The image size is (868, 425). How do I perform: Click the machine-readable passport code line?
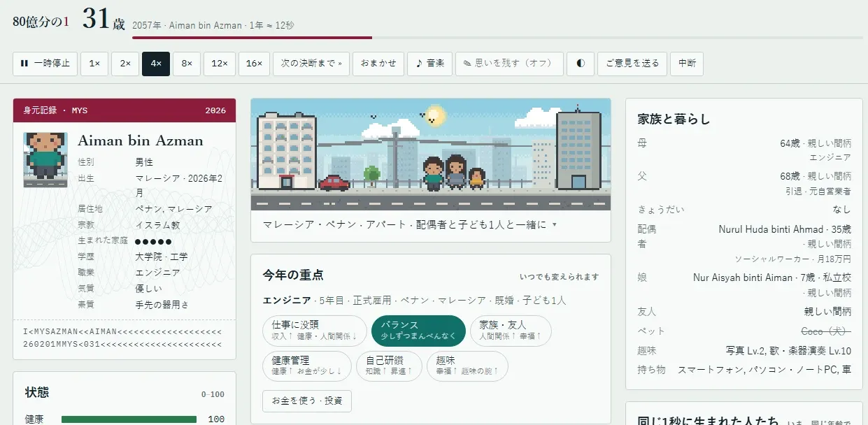(x=124, y=338)
